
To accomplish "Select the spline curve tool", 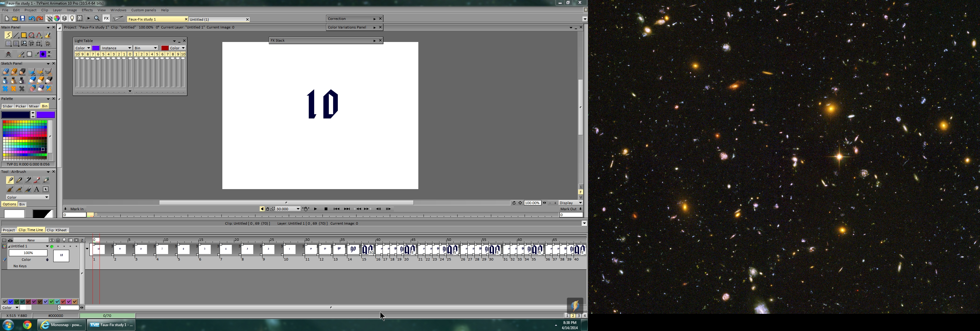I will [40, 35].
